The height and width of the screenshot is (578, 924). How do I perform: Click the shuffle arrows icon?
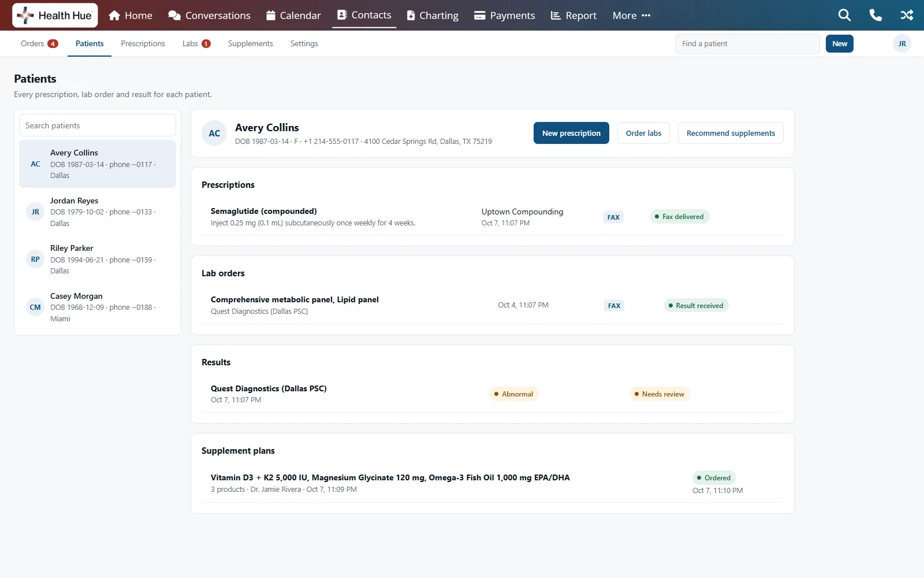(x=907, y=16)
